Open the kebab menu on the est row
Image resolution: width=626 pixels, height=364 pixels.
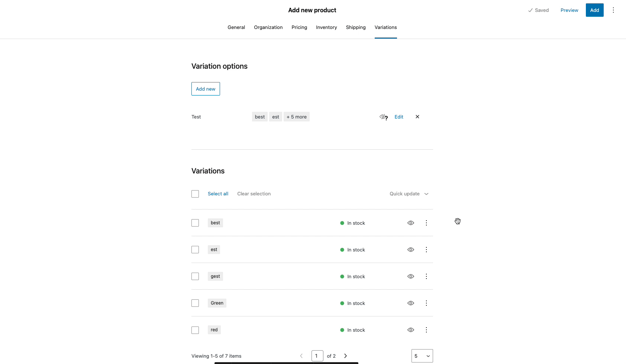426,250
